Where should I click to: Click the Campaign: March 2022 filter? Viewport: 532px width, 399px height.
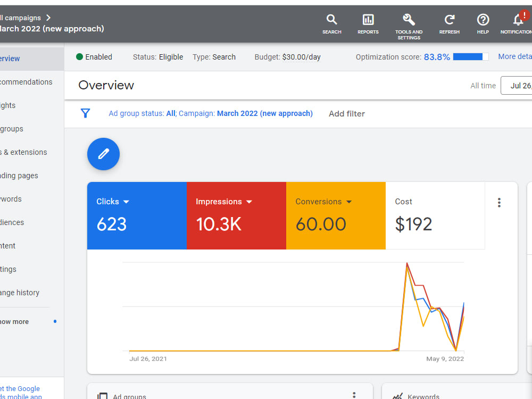(246, 113)
